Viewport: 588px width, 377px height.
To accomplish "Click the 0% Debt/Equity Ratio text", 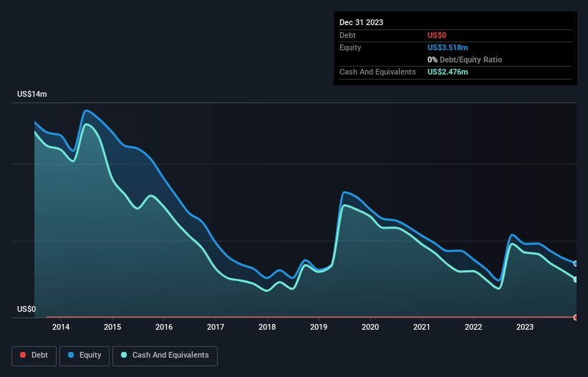I will coord(465,59).
